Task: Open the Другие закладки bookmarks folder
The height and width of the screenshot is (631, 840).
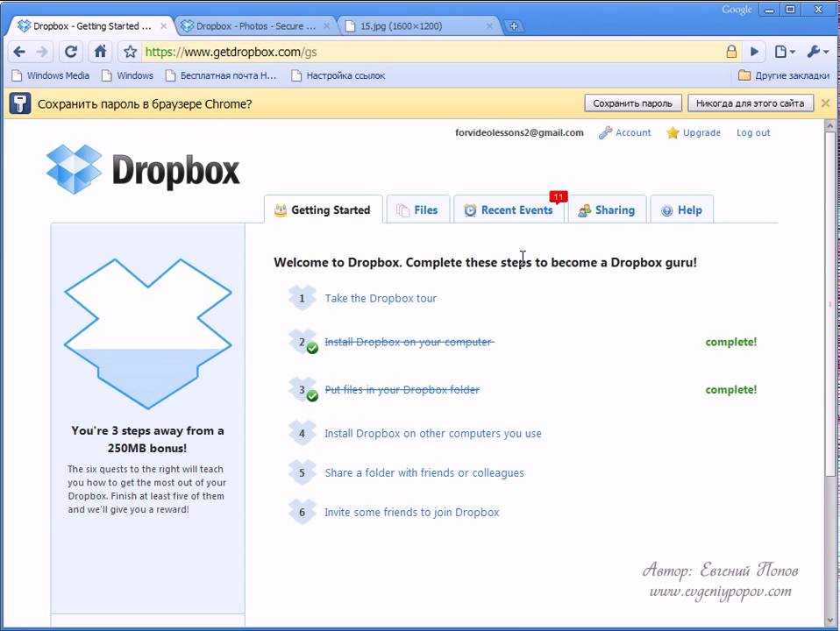Action: point(784,75)
